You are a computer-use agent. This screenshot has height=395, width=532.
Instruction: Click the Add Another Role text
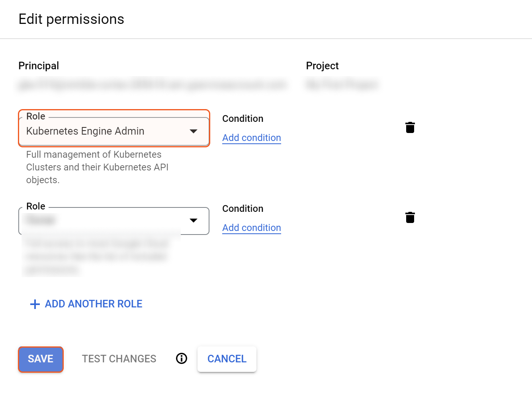[x=94, y=304]
